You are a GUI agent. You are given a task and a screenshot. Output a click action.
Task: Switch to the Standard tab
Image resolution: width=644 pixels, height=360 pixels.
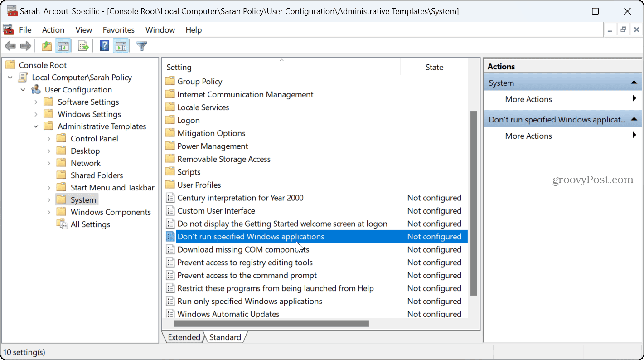tap(225, 337)
